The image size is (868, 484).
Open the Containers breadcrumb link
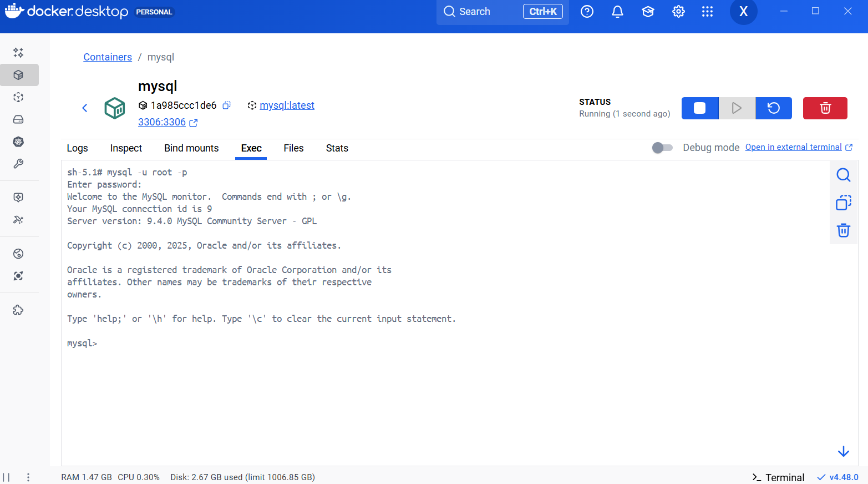point(108,57)
